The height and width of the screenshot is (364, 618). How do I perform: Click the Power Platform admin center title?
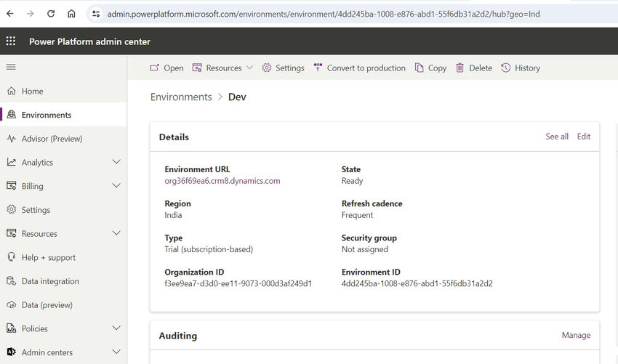89,41
